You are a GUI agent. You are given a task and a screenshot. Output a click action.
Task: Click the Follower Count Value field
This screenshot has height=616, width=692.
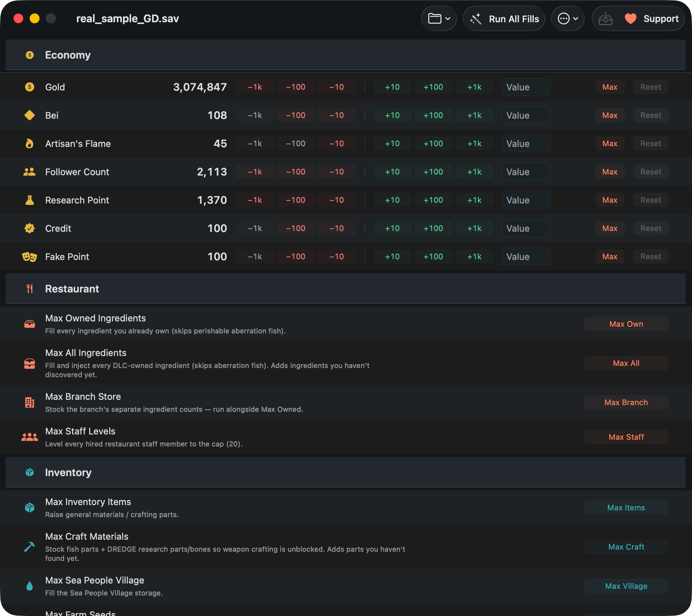coord(526,172)
